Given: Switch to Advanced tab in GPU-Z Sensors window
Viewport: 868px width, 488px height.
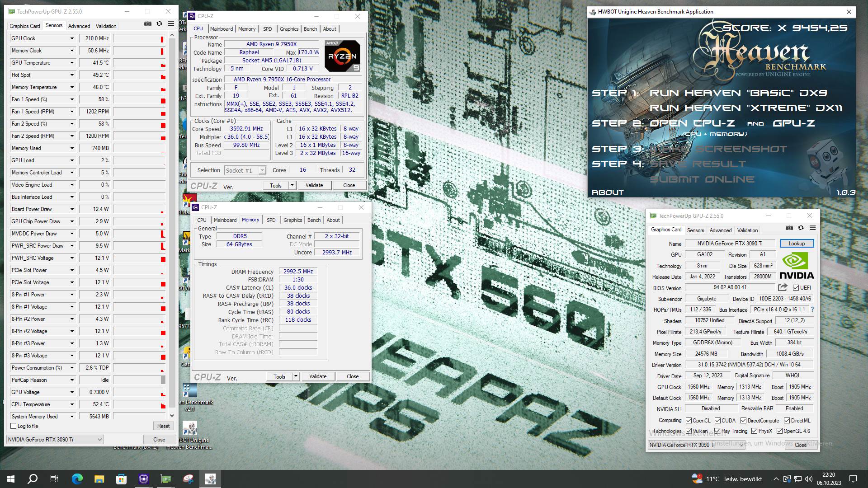Looking at the screenshot, I should (x=79, y=26).
